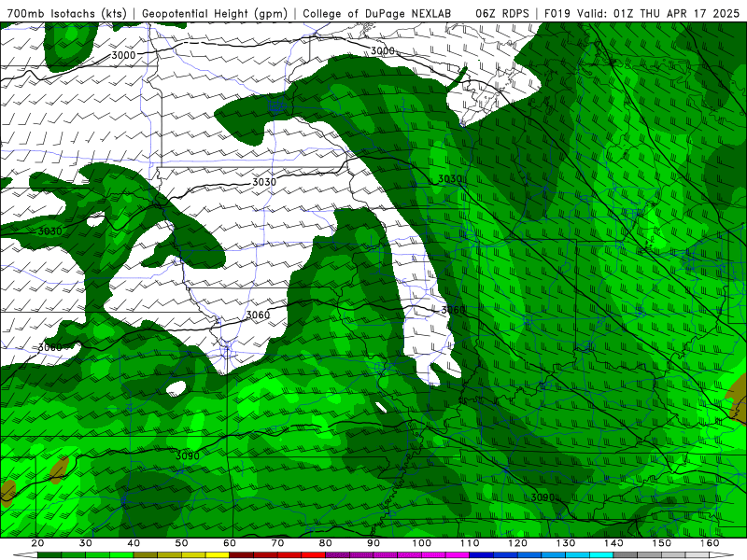747x560 pixels.
Task: Click the "20" color scale label
Action: coord(37,543)
